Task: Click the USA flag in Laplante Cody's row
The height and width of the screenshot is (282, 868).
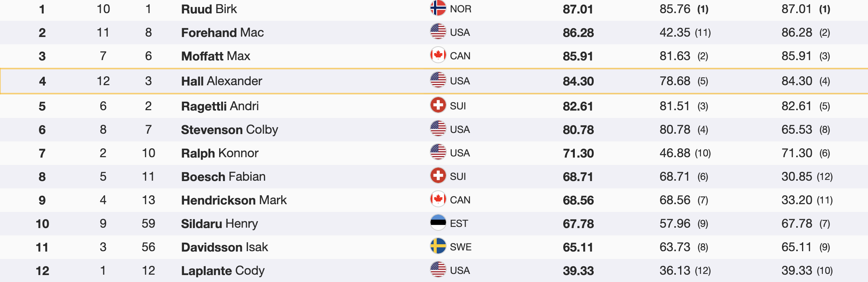Action: [438, 270]
